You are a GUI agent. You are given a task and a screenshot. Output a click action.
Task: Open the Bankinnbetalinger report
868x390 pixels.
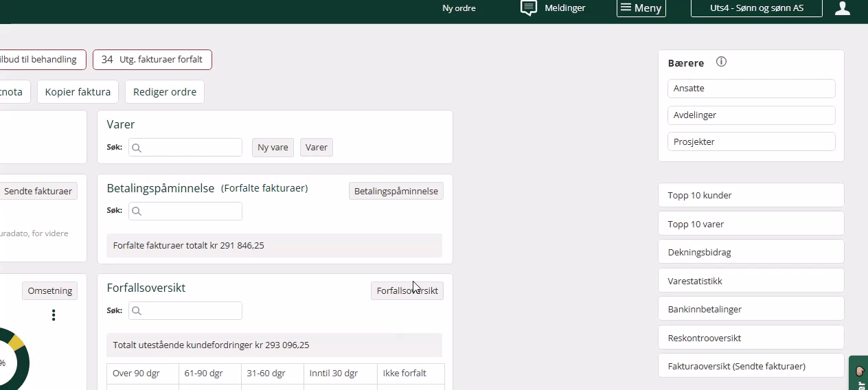point(751,309)
